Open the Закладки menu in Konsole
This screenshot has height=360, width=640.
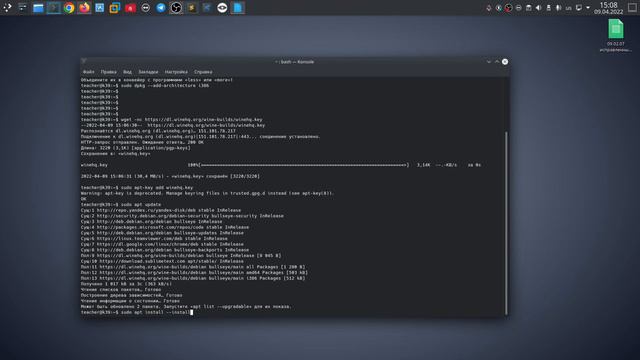(x=148, y=72)
